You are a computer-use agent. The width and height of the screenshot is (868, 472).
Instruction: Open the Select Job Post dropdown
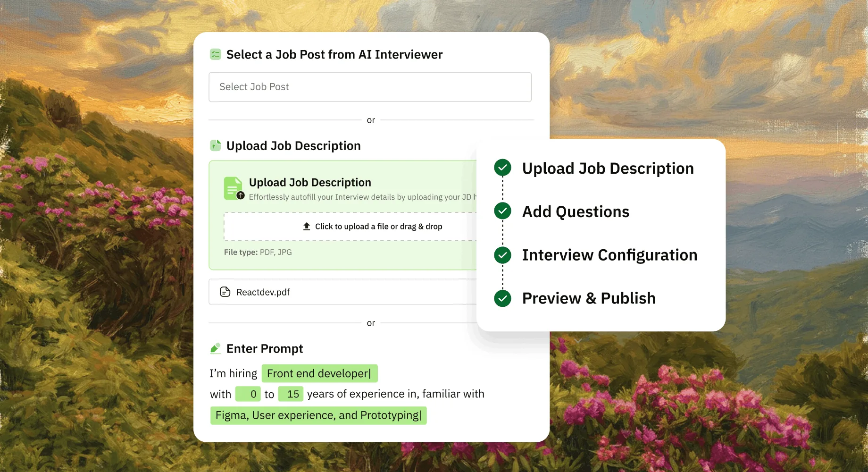pos(370,87)
